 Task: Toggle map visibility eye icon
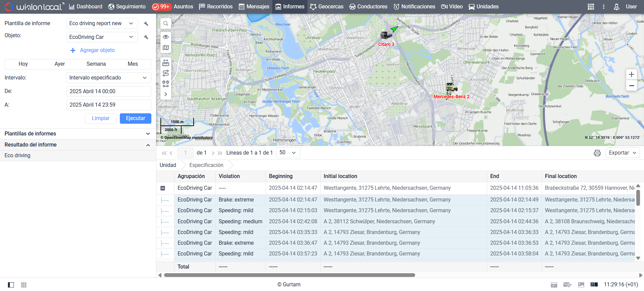166,37
